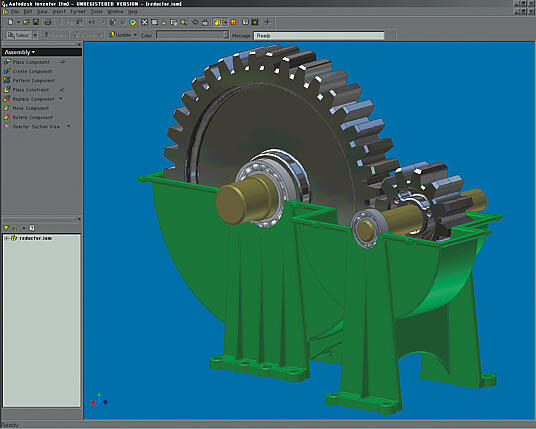Viewport: 536px width, 429px height.
Task: Click the Print icon
Action: 48,22
